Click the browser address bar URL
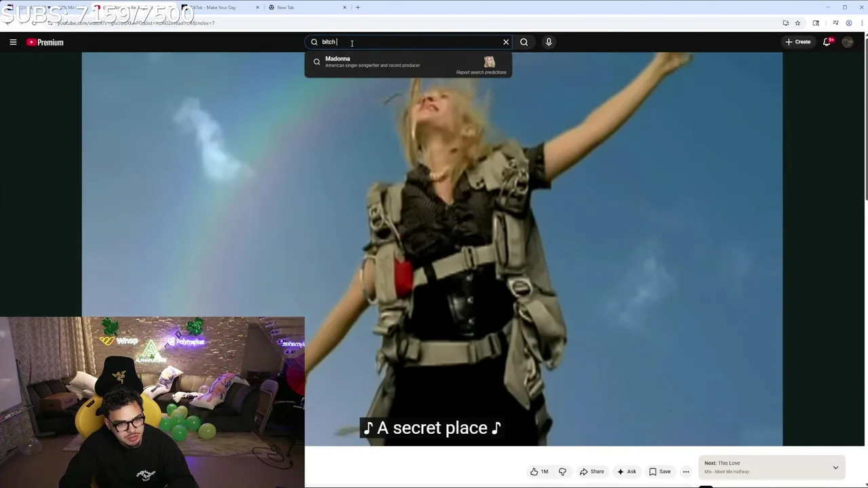Screen dimensions: 868x488 coord(136,23)
